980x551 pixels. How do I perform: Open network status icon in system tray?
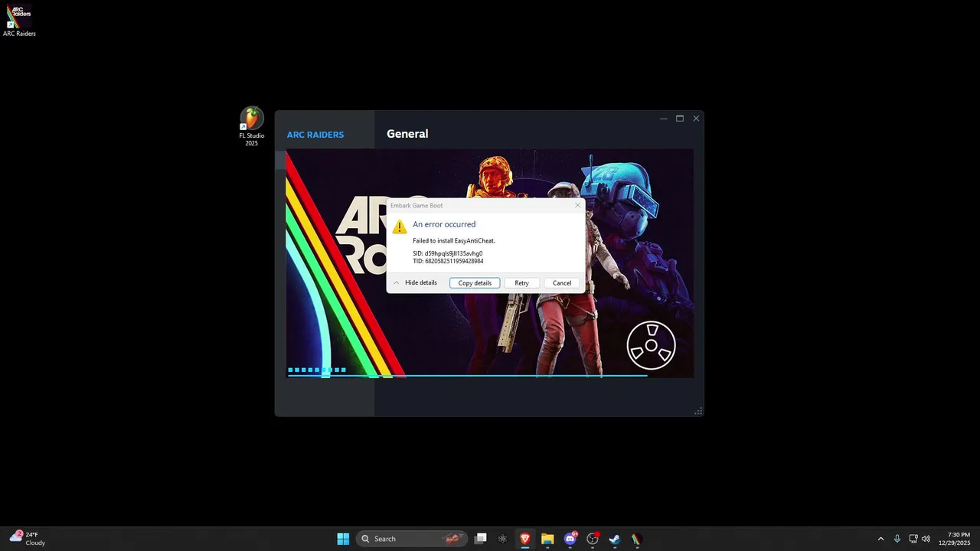[x=913, y=539]
